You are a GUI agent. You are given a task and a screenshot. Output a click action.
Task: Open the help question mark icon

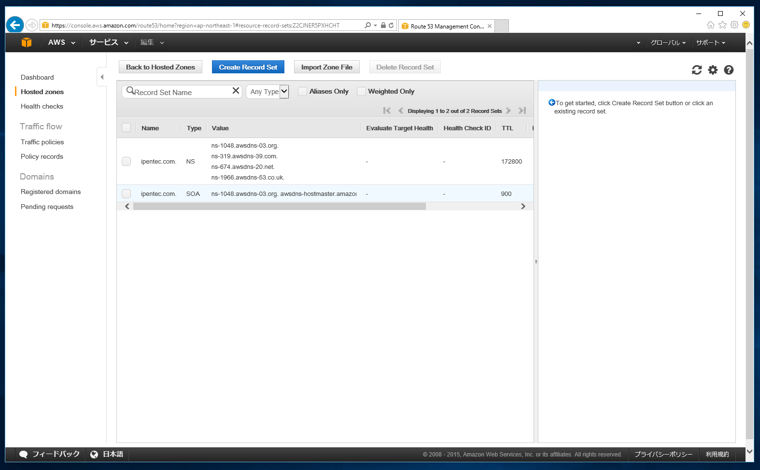pyautogui.click(x=728, y=70)
